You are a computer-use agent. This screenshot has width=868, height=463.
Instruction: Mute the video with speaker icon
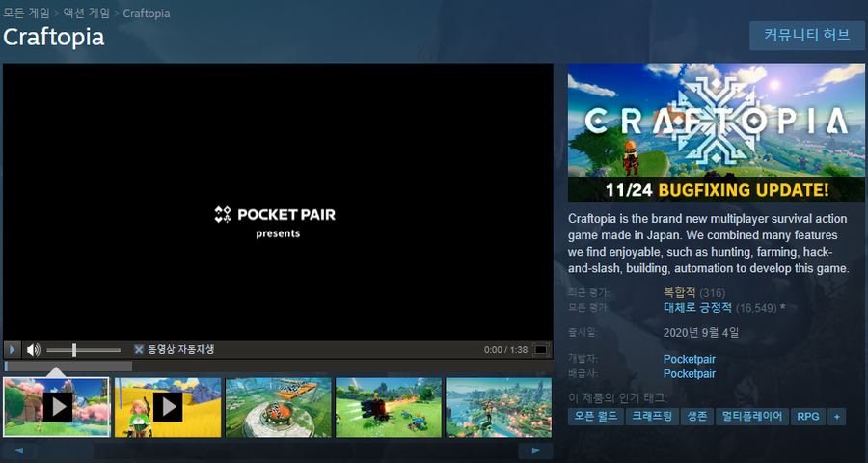(33, 350)
